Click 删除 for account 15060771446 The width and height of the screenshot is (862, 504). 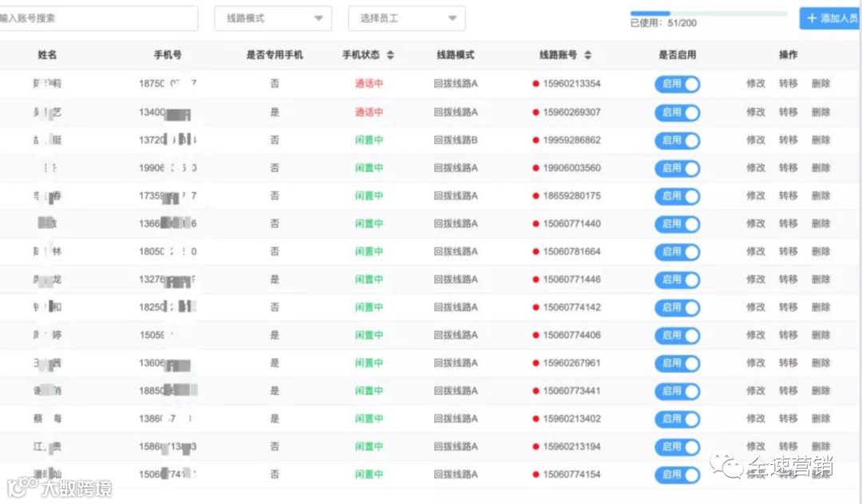pos(820,279)
